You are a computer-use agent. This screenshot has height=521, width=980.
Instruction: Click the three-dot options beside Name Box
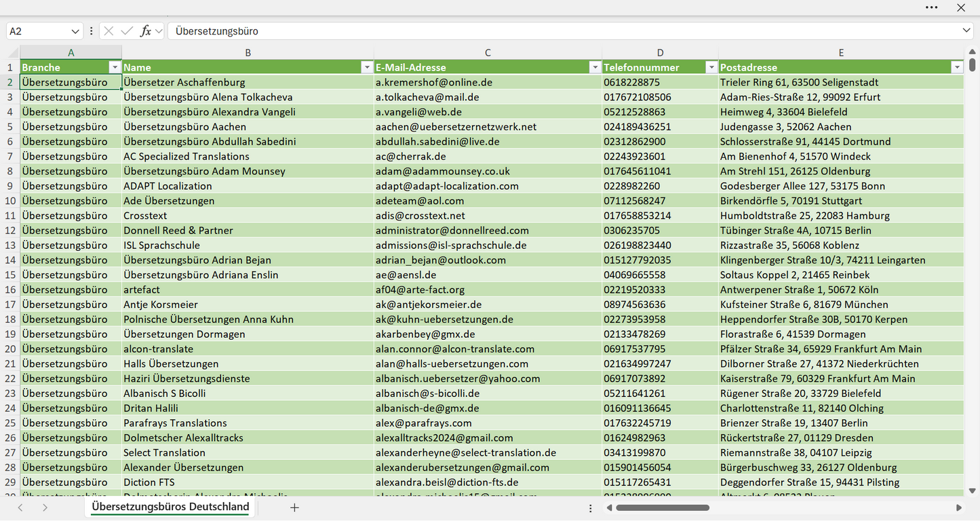pyautogui.click(x=91, y=31)
